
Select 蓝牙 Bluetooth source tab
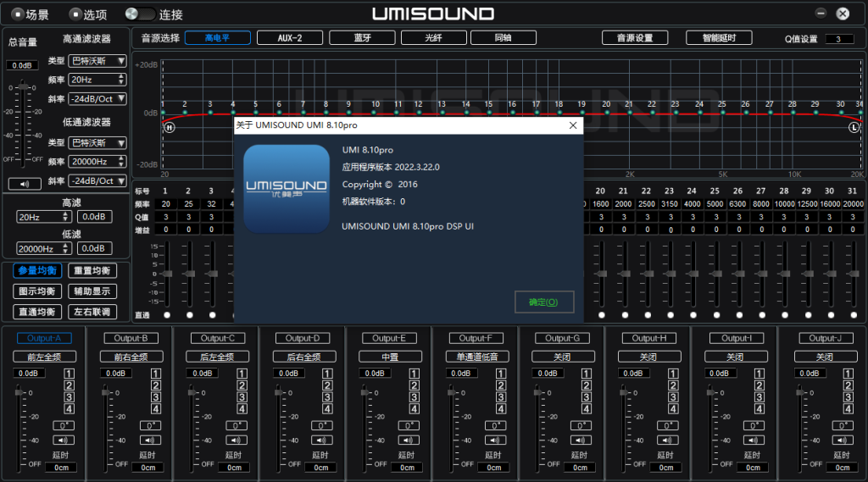click(x=362, y=37)
